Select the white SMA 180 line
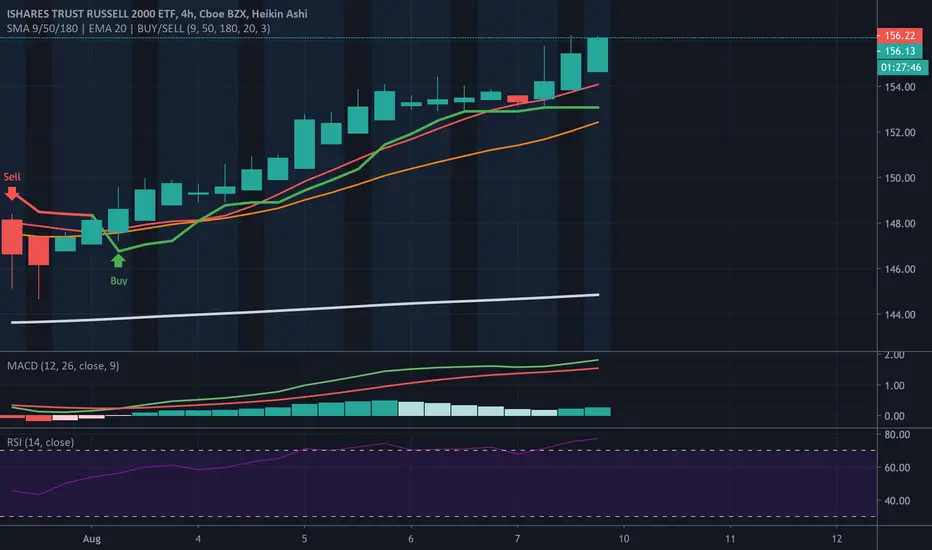Image resolution: width=932 pixels, height=550 pixels. pos(305,309)
